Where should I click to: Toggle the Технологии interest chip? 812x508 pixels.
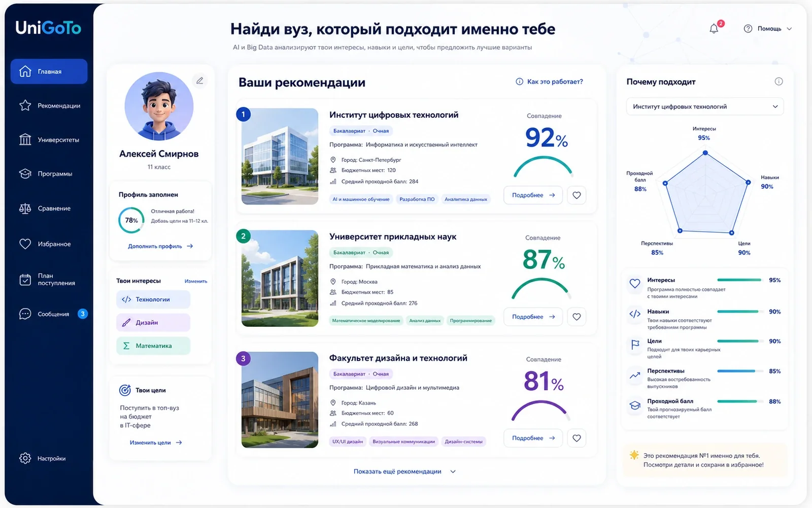point(153,299)
